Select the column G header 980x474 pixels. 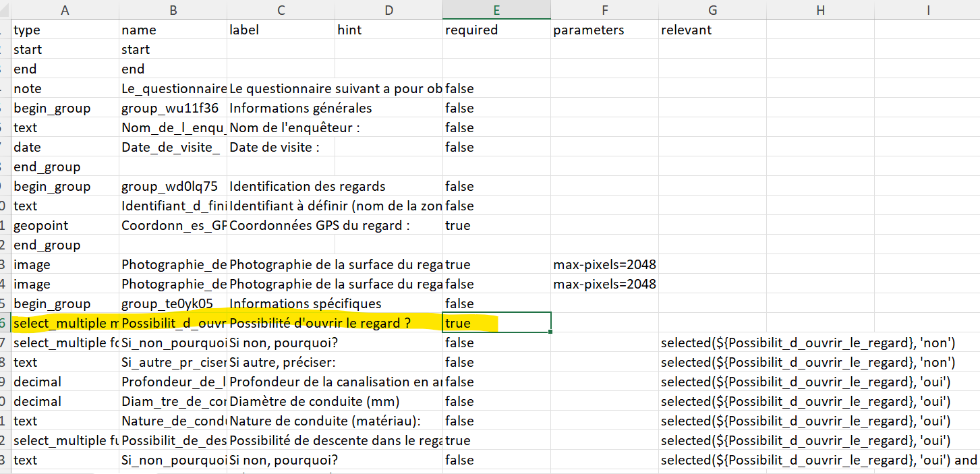712,9
